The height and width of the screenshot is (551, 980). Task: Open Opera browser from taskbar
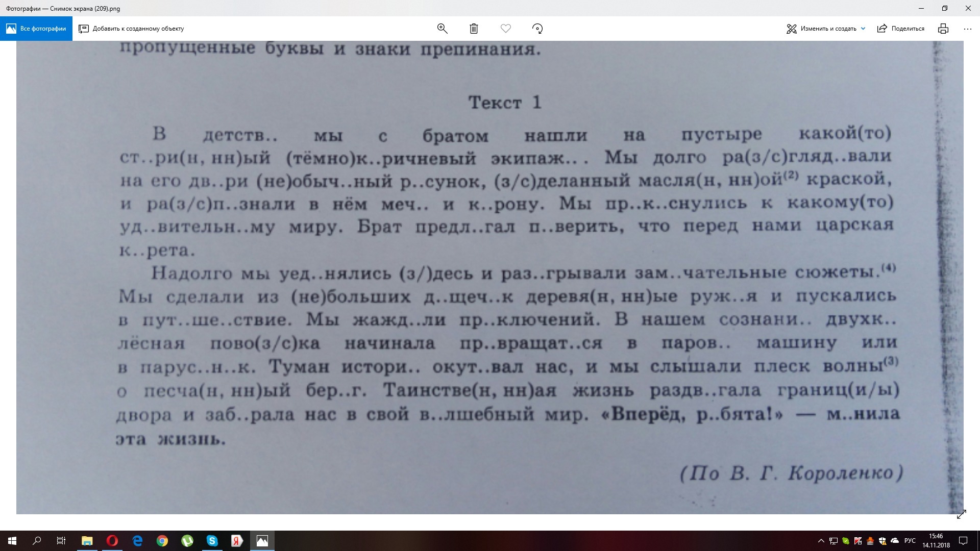pos(112,541)
